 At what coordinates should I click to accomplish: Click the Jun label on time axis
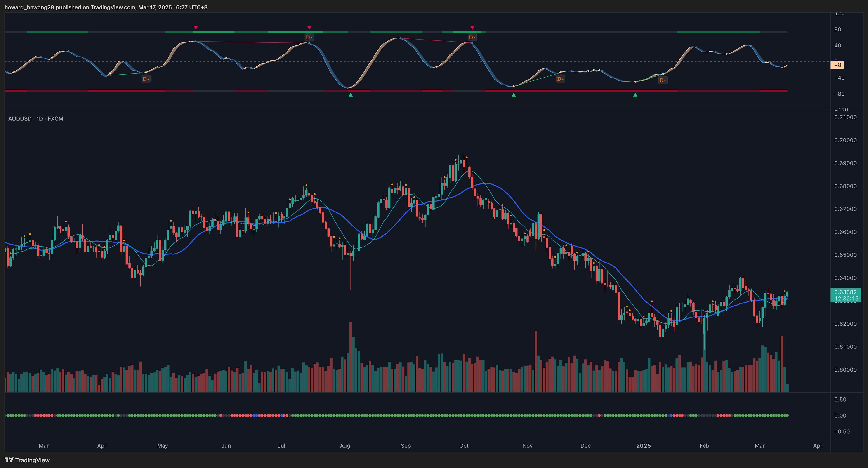point(226,446)
